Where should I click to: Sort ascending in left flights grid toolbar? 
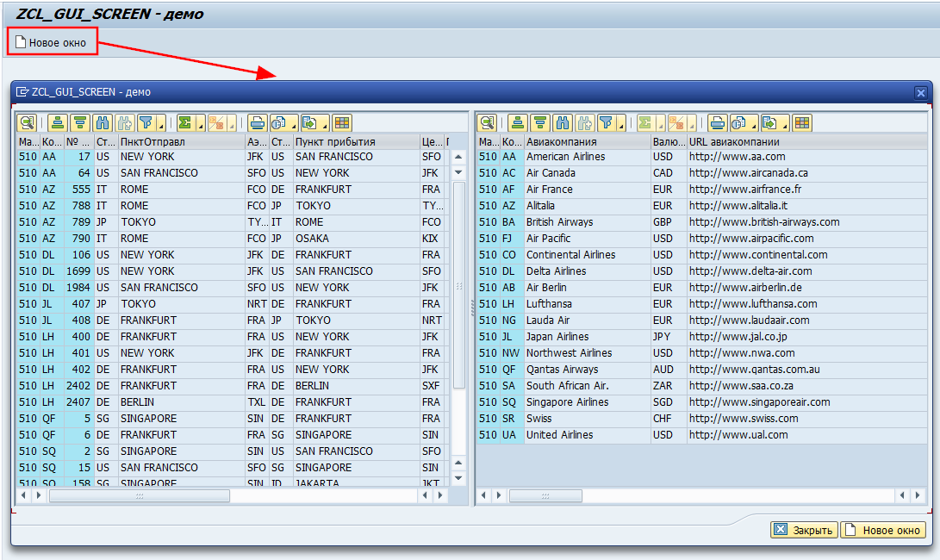[x=58, y=123]
